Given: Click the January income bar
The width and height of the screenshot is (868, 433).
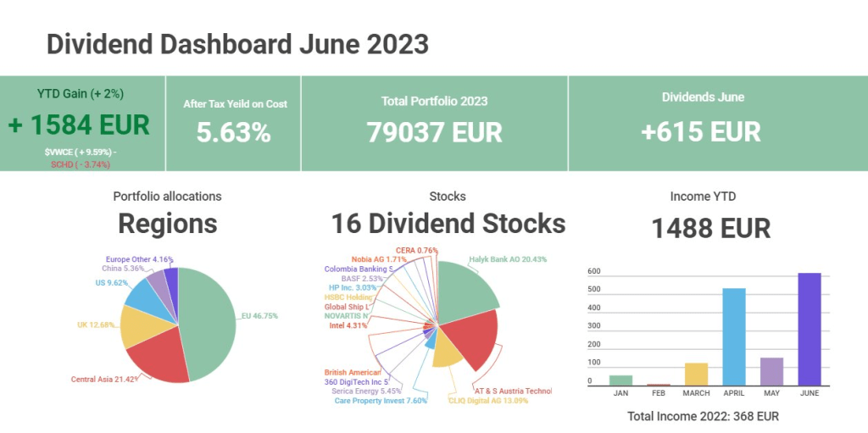Looking at the screenshot, I should click(621, 380).
